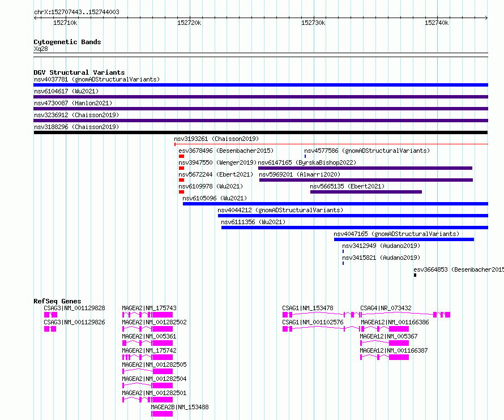The height and width of the screenshot is (420, 504).
Task: Click MAGEA12|NM_001166386 transcript label
Action: coord(395,322)
